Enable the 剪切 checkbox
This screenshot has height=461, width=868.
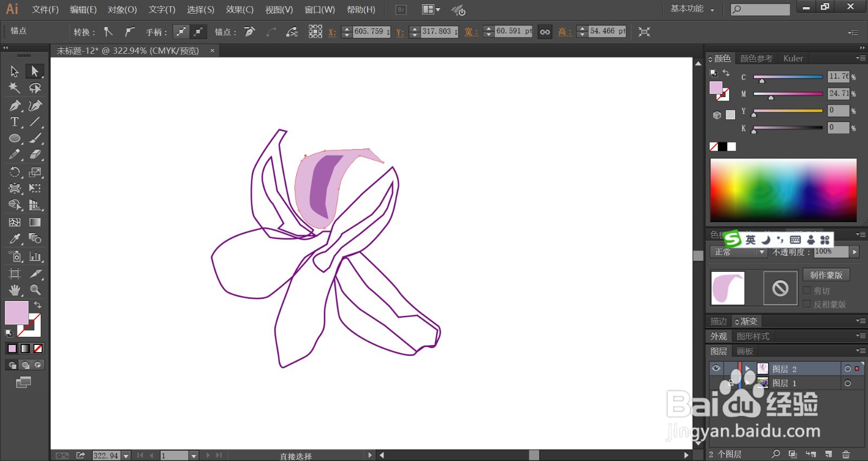(x=807, y=290)
